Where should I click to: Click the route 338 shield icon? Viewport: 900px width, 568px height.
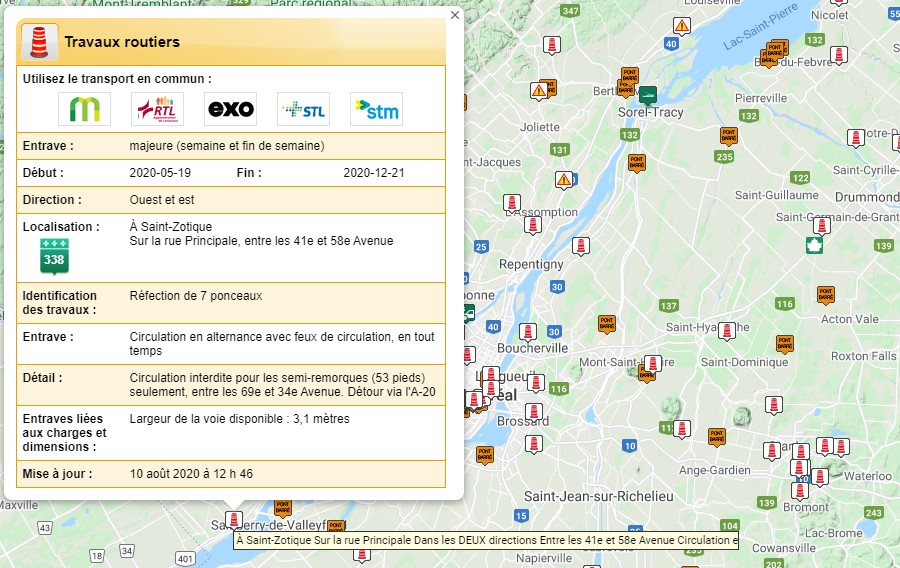(x=54, y=257)
